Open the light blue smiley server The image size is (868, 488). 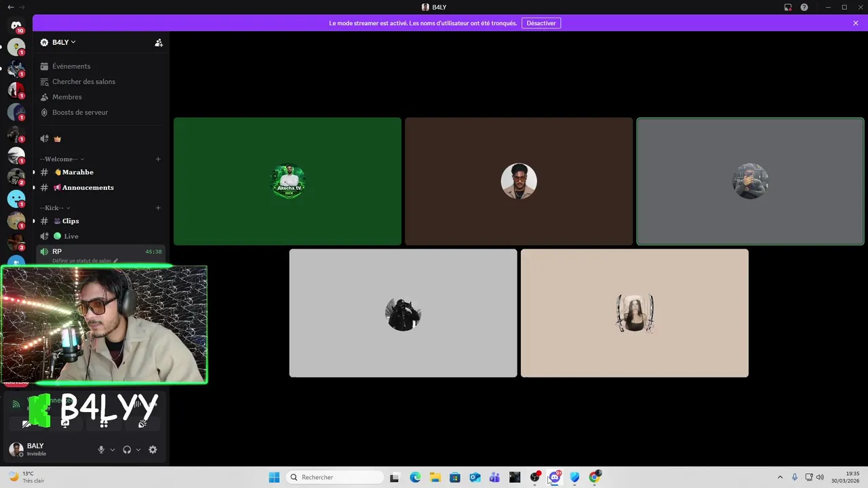pyautogui.click(x=16, y=199)
